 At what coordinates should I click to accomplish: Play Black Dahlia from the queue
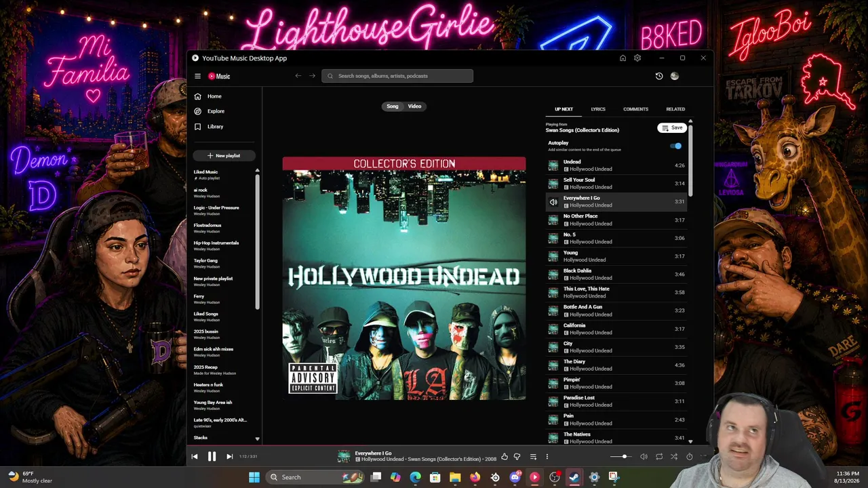pos(616,274)
